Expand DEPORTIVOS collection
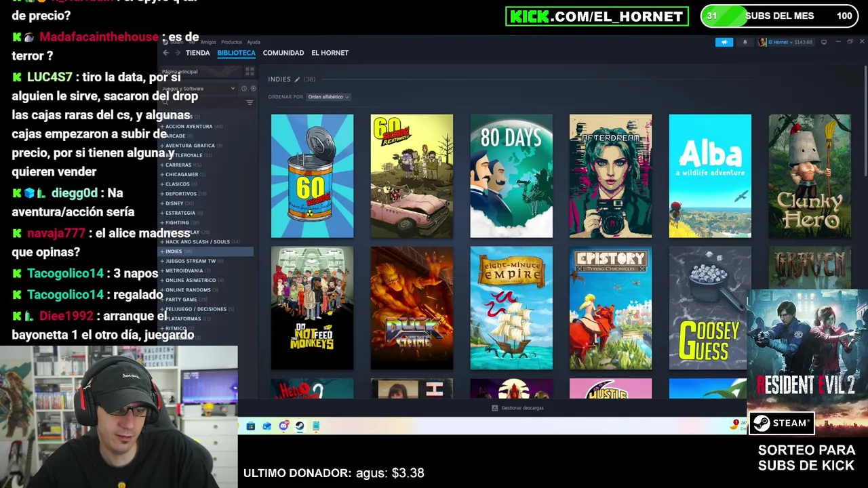Screen dimensions: 868x488 click(x=162, y=194)
